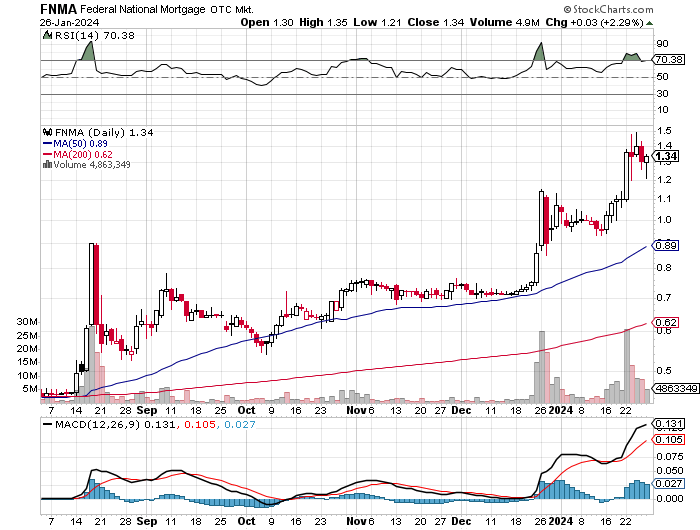The width and height of the screenshot is (700, 530).
Task: Click the black MACD line swatch
Action: tap(47, 424)
